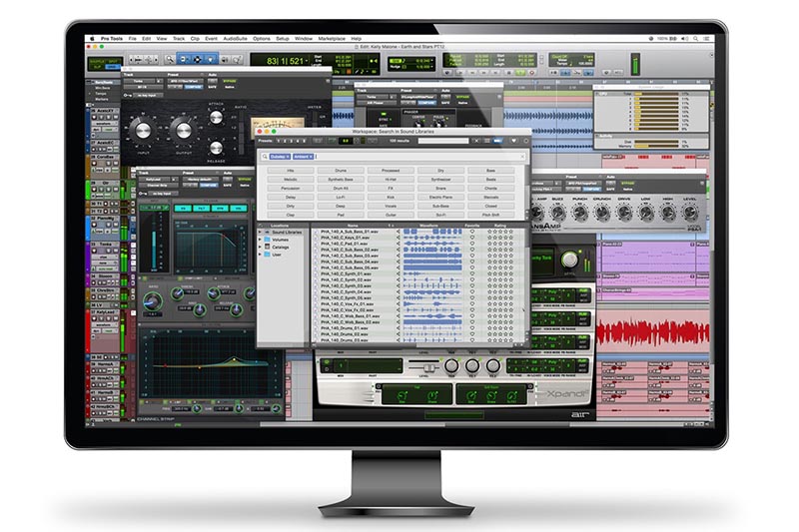The height and width of the screenshot is (532, 799).
Task: Toggle Bypass in the compressor plug-in window
Action: coord(230,81)
